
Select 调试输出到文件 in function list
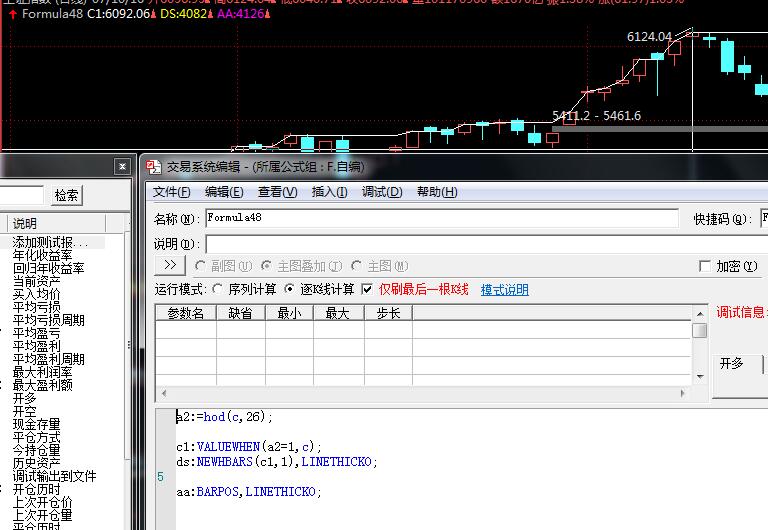pos(54,476)
